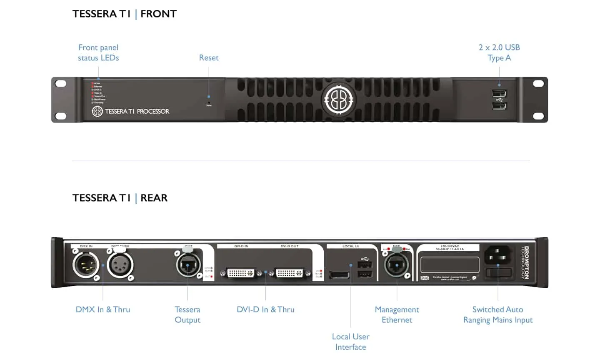Image resolution: width=600 pixels, height=364 pixels.
Task: Click the DMX IN XLR connector
Action: point(86,265)
